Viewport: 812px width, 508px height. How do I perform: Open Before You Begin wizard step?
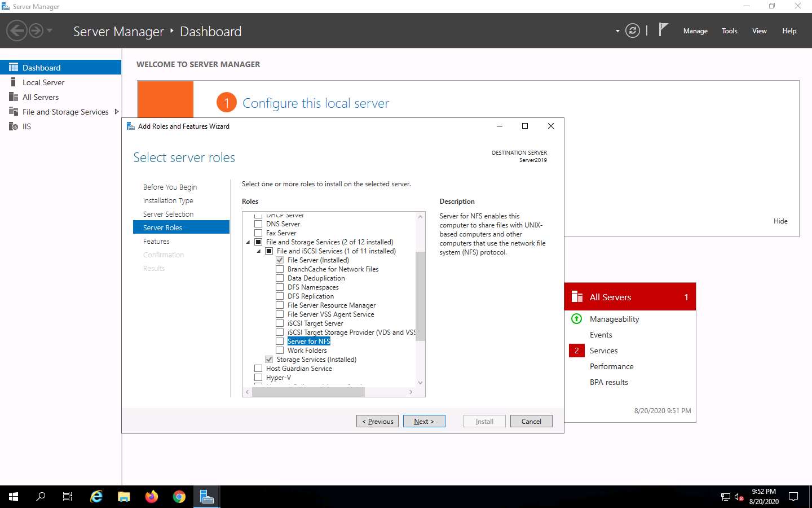170,187
